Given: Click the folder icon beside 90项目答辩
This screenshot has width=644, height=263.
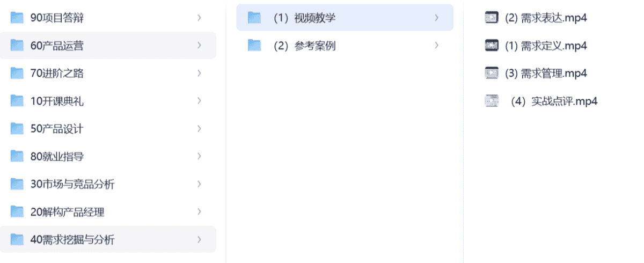Looking at the screenshot, I should tap(17, 18).
